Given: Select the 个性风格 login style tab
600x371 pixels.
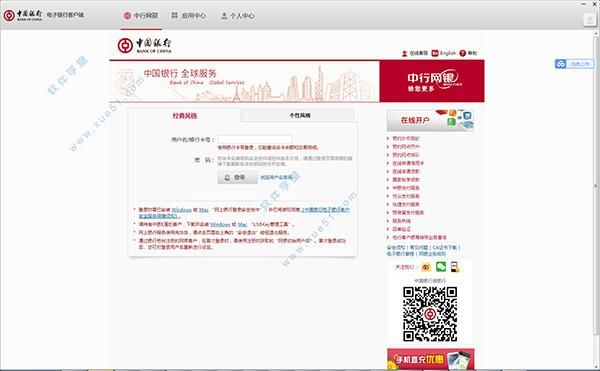Looking at the screenshot, I should click(299, 115).
